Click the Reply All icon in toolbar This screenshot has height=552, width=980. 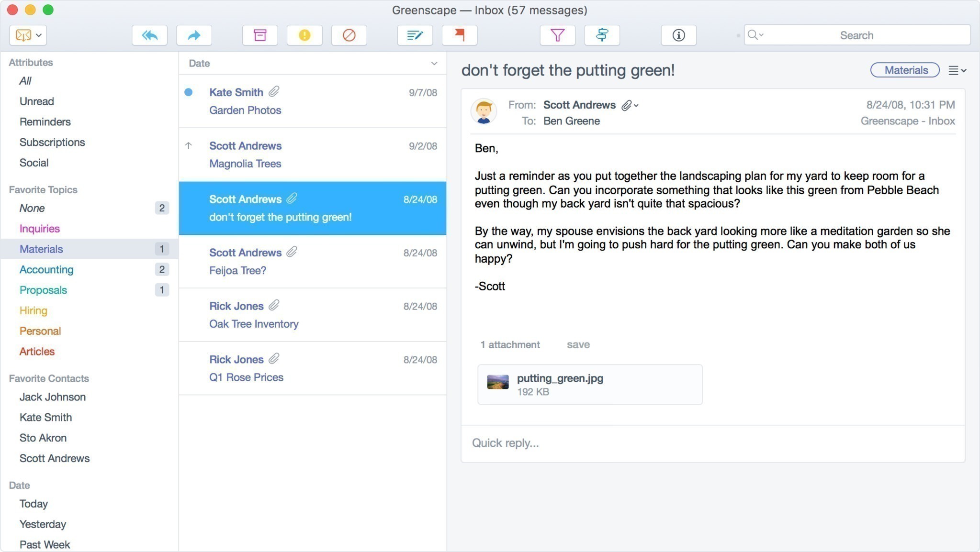tap(149, 34)
